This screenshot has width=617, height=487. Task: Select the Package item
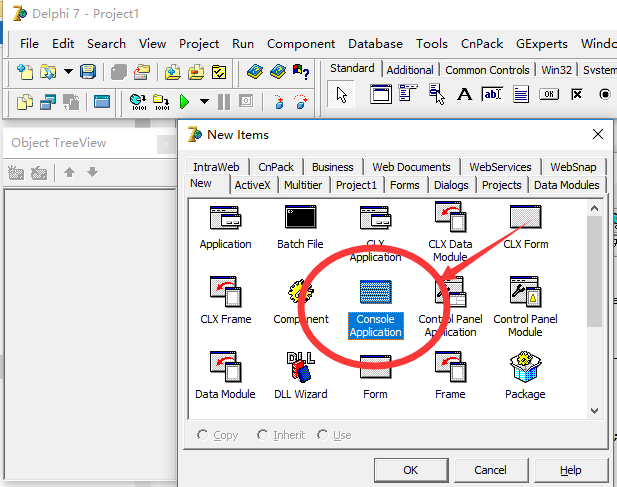click(x=525, y=376)
